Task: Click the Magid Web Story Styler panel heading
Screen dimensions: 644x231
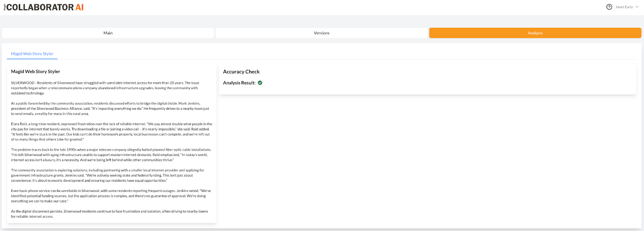Action: [x=35, y=72]
